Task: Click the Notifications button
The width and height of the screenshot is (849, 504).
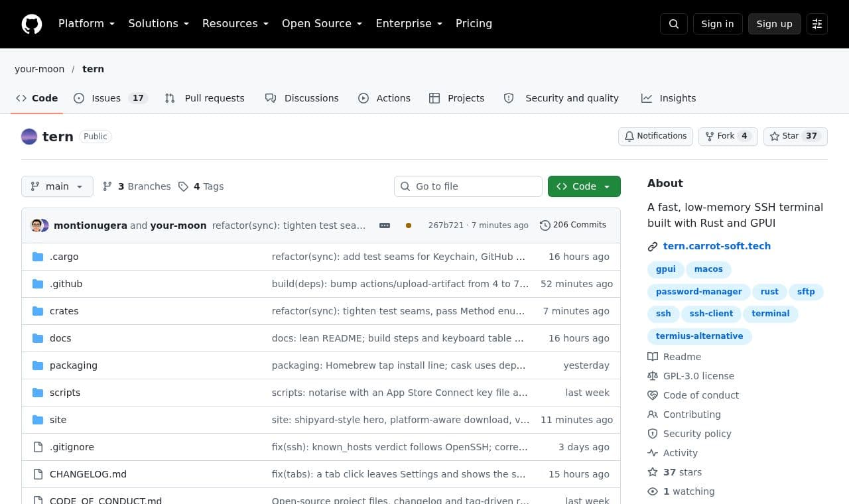Action: pyautogui.click(x=655, y=136)
